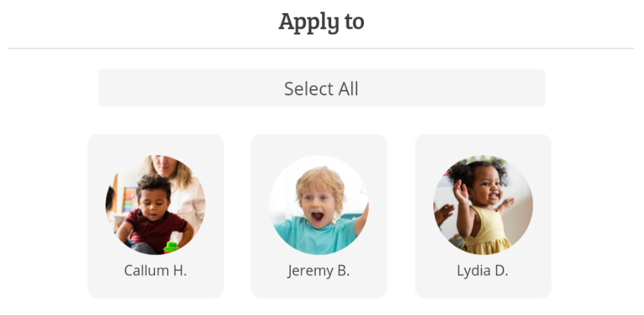The width and height of the screenshot is (644, 315).
Task: Select Jeremy B.'s circular profile photo
Action: coord(318,204)
